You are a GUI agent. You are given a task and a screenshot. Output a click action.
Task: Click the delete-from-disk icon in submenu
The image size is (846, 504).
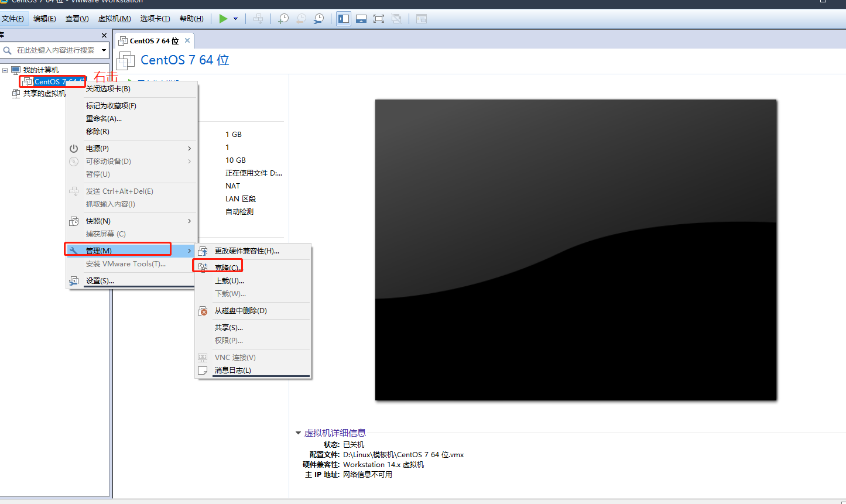tap(203, 311)
